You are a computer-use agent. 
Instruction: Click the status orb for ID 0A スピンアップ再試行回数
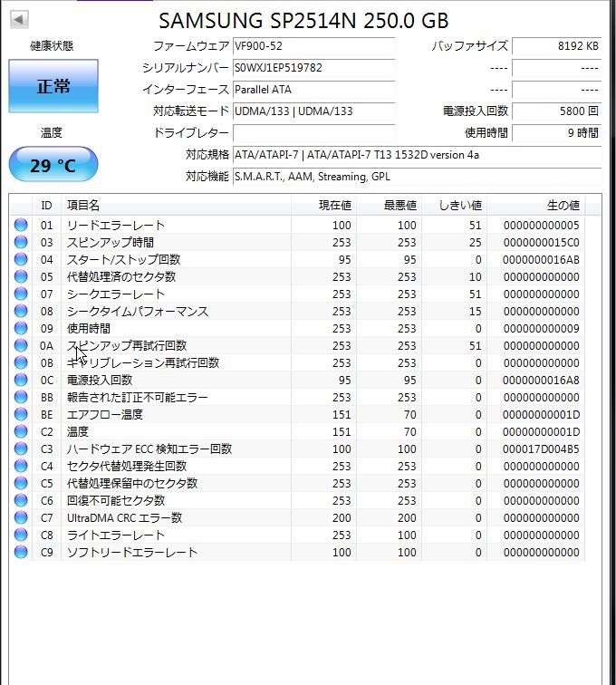21,345
